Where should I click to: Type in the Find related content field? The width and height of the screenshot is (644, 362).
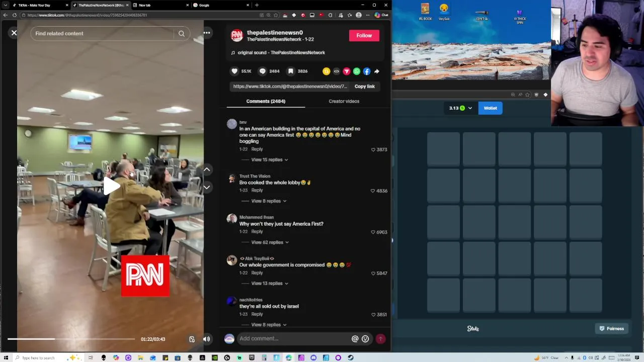103,33
